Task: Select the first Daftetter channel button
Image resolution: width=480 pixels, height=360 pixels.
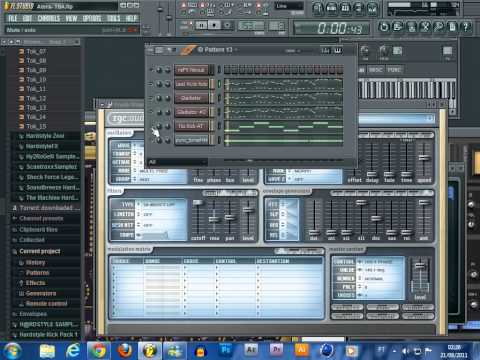Action: (191, 98)
